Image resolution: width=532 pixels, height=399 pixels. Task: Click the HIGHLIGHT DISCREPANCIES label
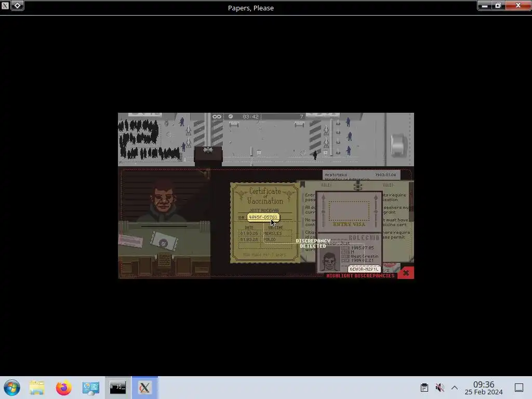[361, 275]
